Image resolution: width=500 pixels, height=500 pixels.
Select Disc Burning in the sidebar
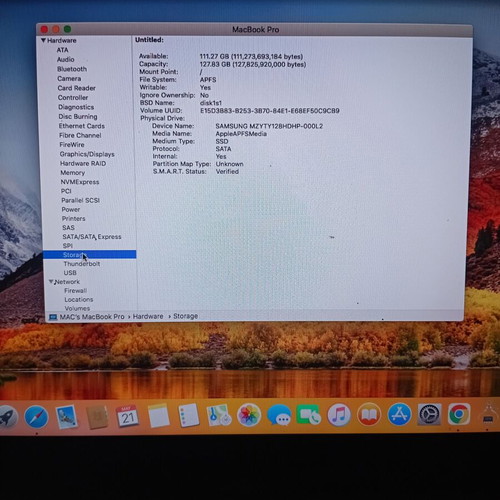tap(78, 117)
